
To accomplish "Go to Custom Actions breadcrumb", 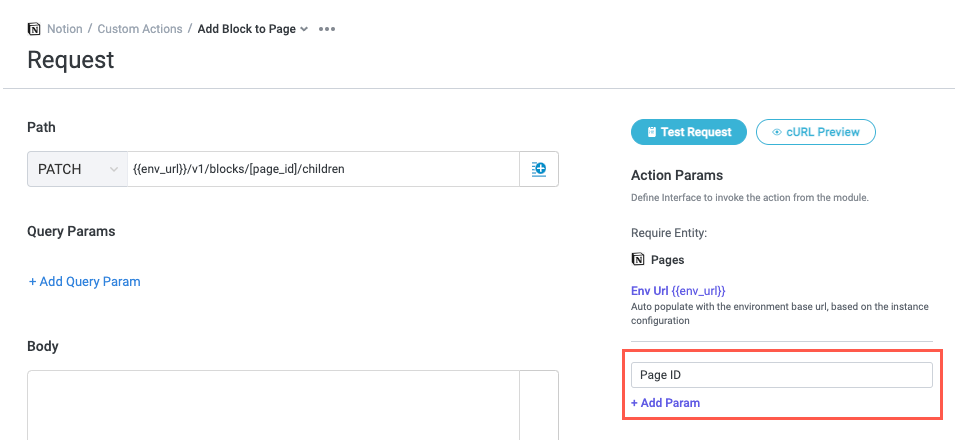I will (x=140, y=29).
